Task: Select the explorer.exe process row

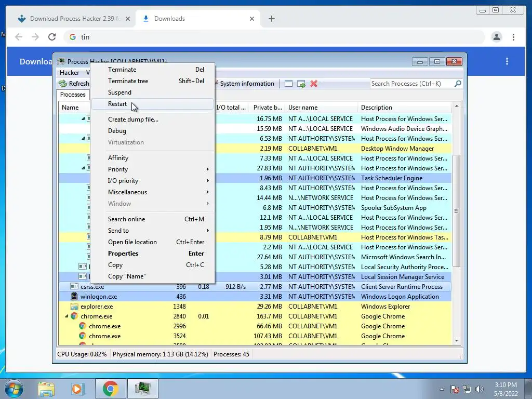Action: coord(255,307)
